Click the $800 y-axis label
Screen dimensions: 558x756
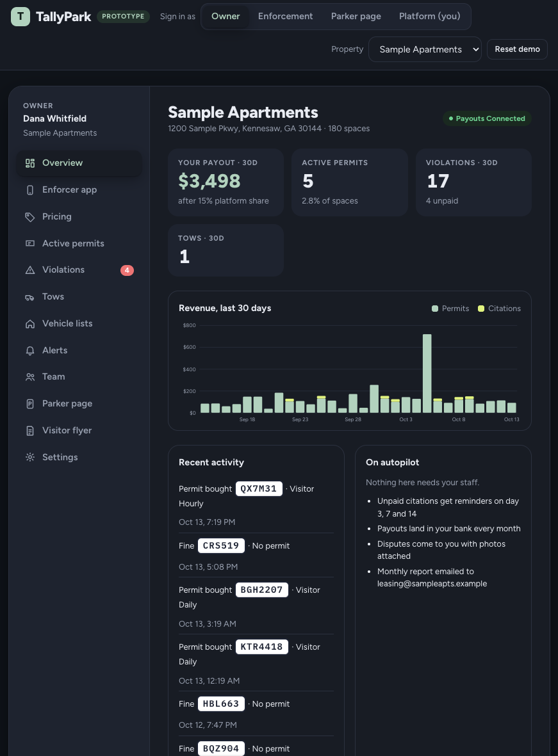click(x=189, y=325)
